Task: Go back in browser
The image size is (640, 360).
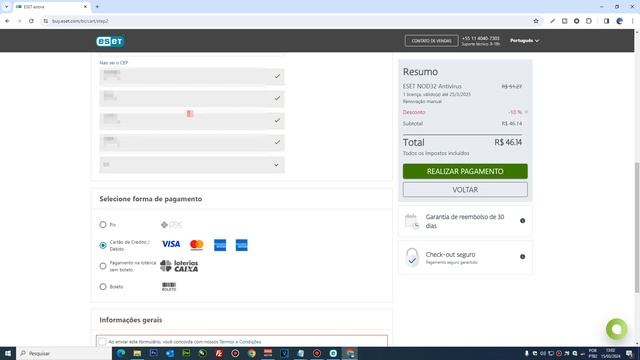Action: [7, 21]
